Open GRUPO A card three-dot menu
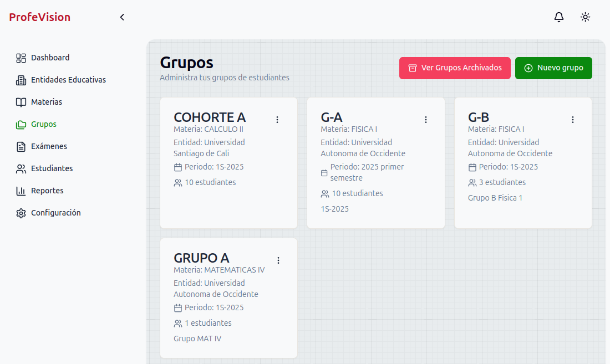This screenshot has width=610, height=364. (278, 260)
